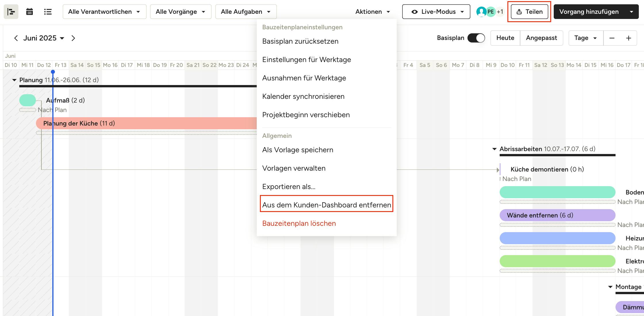This screenshot has width=644, height=316.
Task: Toggle the Basisplan switch off
Action: point(476,38)
